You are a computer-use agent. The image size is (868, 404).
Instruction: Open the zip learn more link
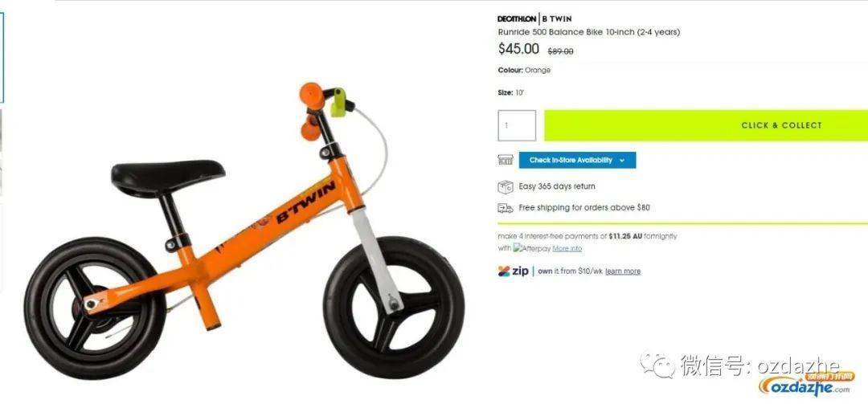tap(623, 271)
